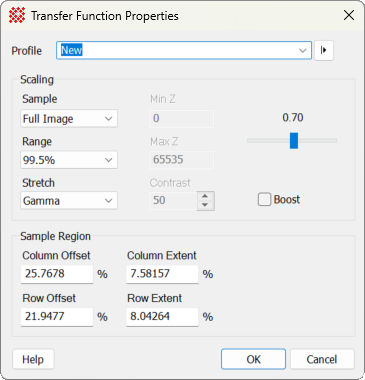This screenshot has width=365, height=380.
Task: Click the Row Offset input field
Action: coord(57,317)
